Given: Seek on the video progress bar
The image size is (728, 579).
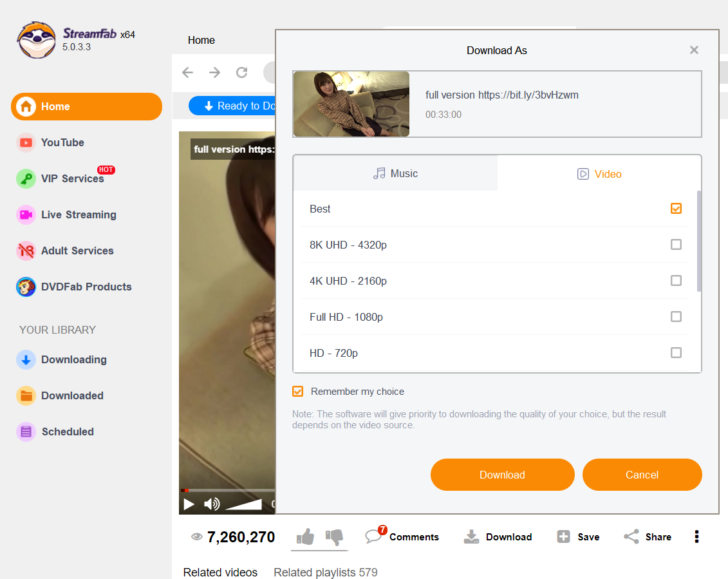Looking at the screenshot, I should click(x=227, y=490).
